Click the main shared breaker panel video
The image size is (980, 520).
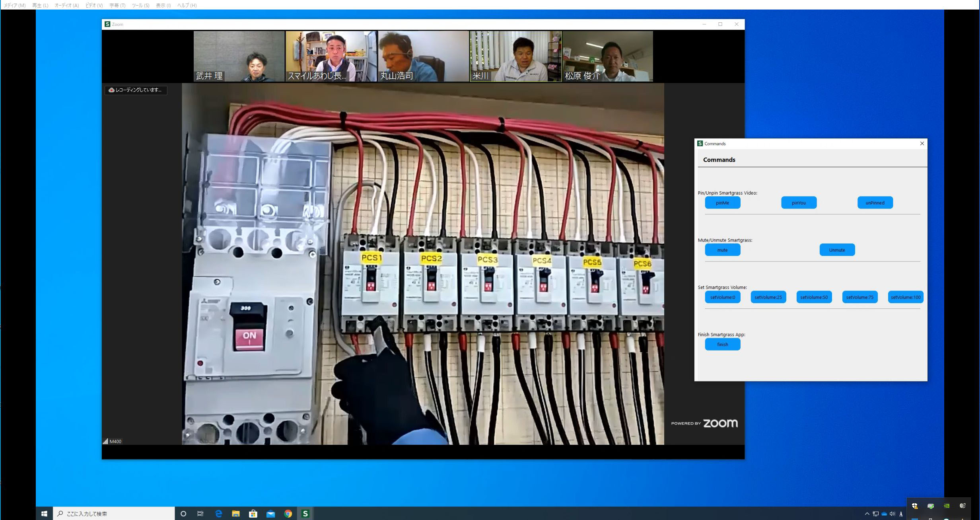pos(423,264)
